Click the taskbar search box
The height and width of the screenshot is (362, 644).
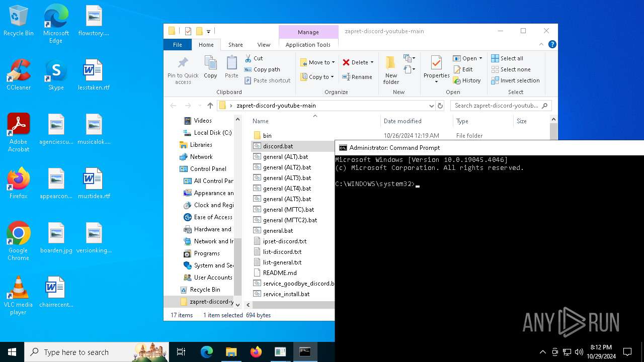point(97,352)
